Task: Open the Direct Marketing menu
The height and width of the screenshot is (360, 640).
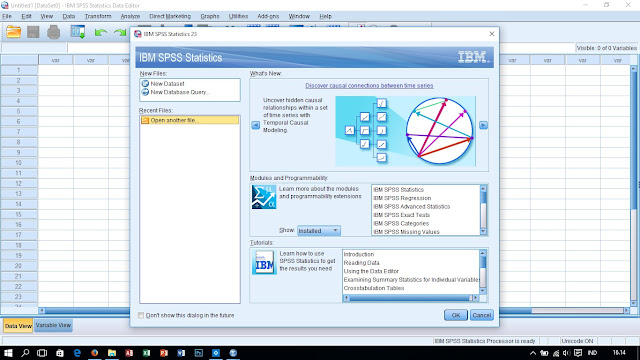Action: 170,16
